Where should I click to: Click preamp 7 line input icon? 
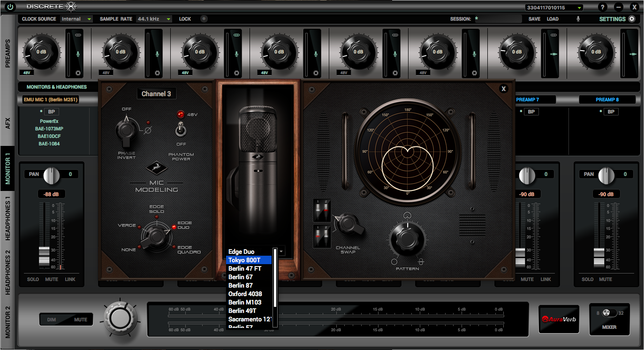tap(554, 54)
